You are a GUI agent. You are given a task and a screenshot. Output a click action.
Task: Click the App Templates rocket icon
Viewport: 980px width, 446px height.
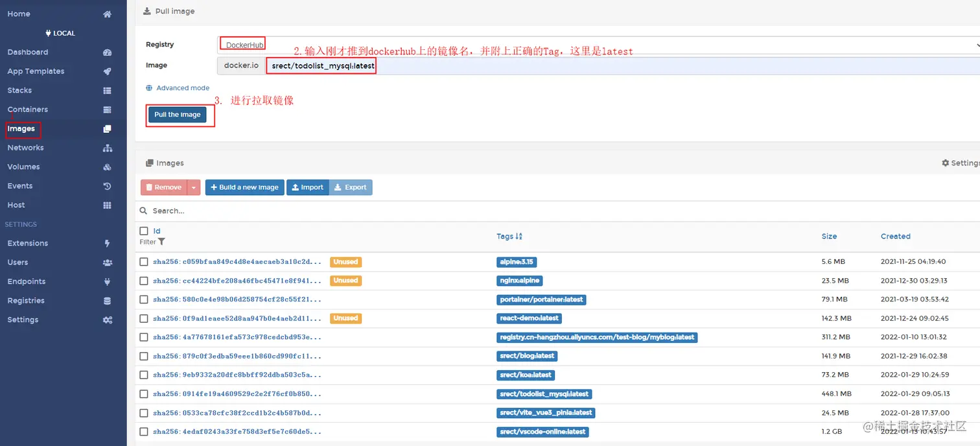pyautogui.click(x=108, y=71)
